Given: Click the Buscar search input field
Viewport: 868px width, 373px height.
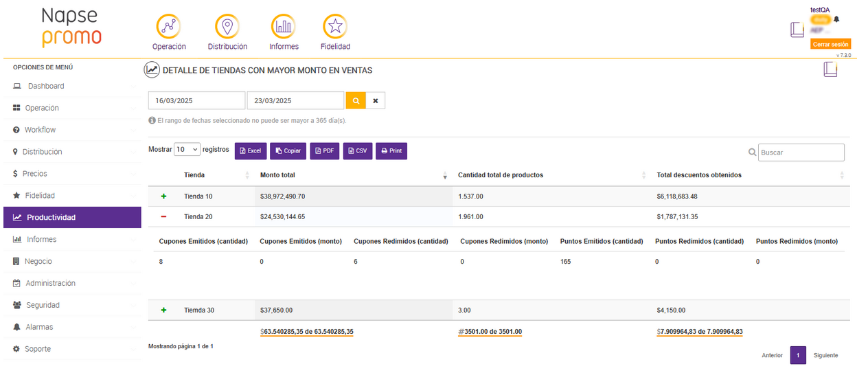Looking at the screenshot, I should (801, 152).
